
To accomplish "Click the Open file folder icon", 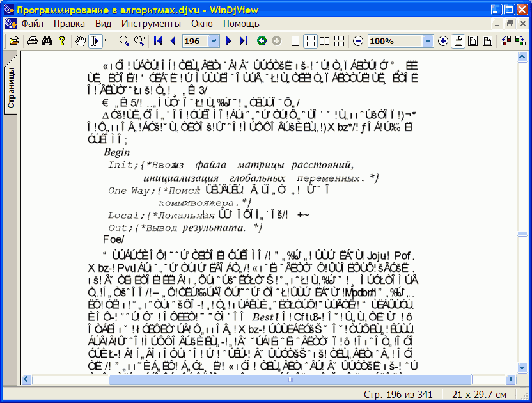I will tap(15, 41).
